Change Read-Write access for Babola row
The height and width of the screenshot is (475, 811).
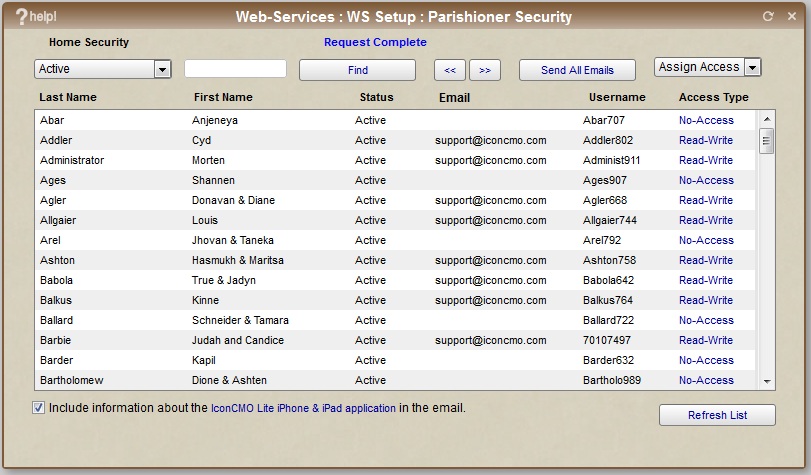tap(705, 280)
